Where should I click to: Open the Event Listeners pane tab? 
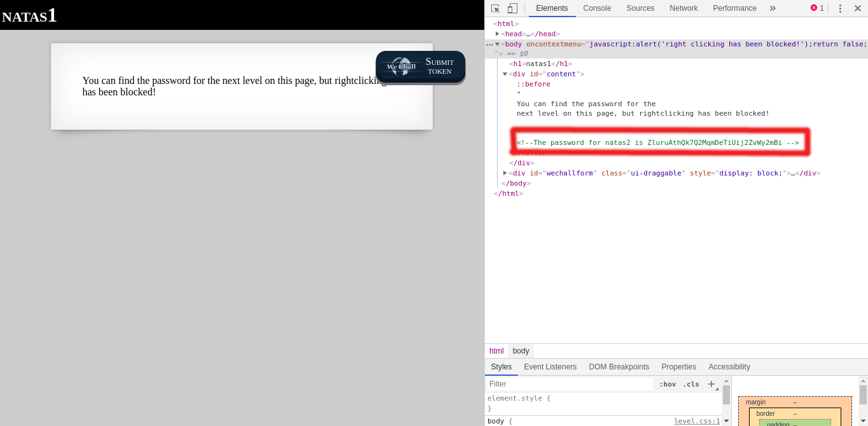[550, 367]
